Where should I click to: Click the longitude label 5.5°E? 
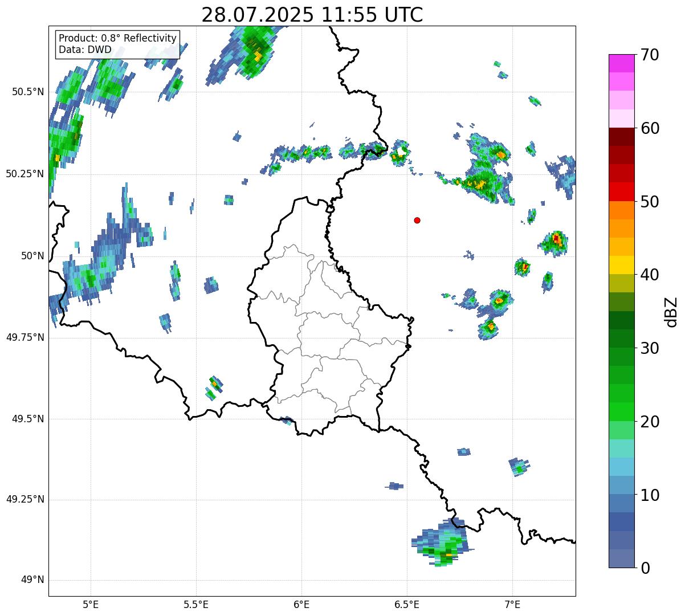197,604
